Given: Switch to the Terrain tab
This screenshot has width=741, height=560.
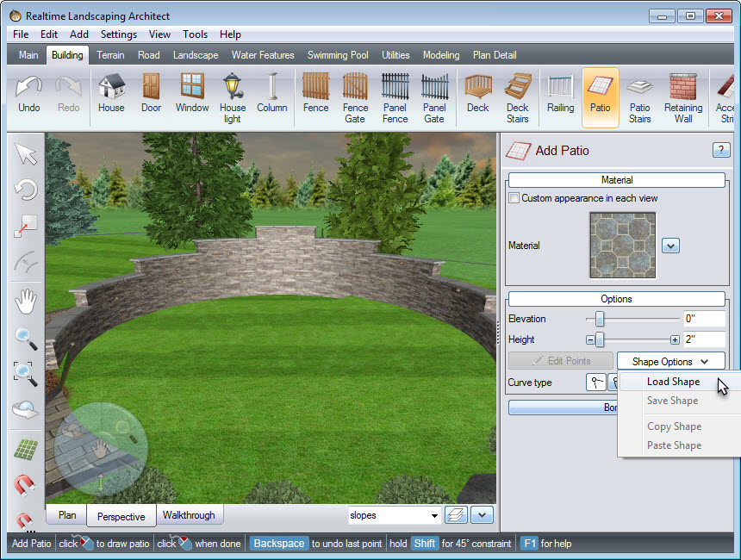Looking at the screenshot, I should tap(110, 55).
